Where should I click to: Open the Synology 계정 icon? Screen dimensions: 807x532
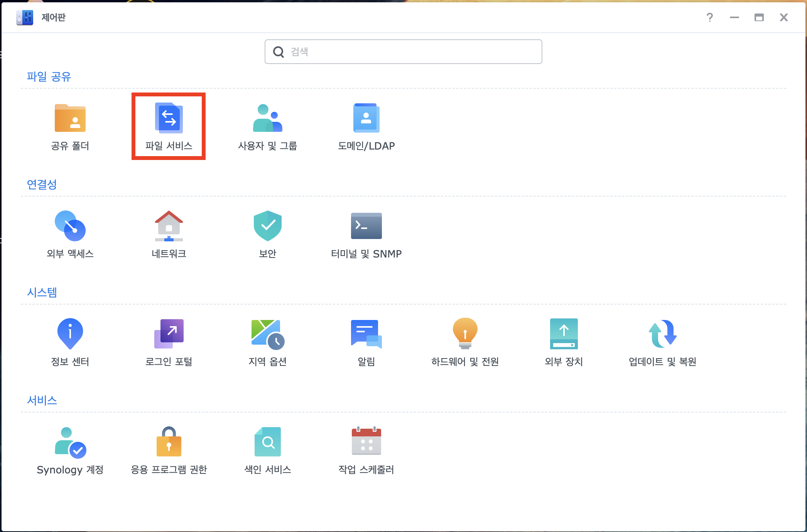pos(70,442)
